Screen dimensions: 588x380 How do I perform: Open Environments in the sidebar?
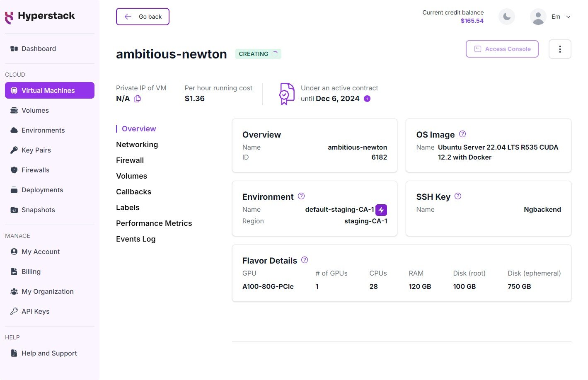50,130
